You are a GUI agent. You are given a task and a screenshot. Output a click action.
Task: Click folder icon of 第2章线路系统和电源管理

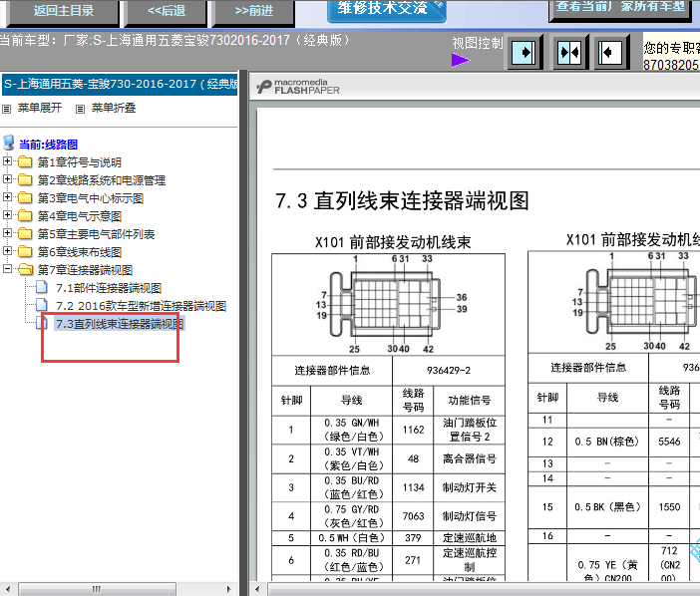point(25,179)
